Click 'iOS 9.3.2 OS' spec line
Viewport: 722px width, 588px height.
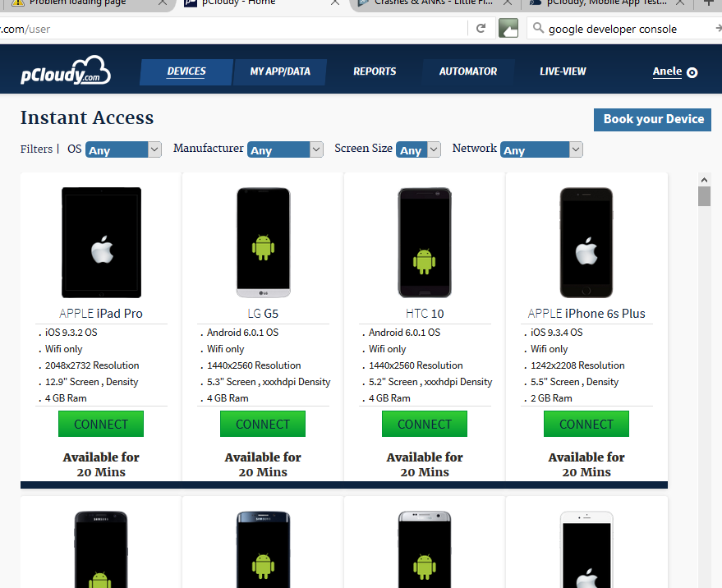[71, 333]
